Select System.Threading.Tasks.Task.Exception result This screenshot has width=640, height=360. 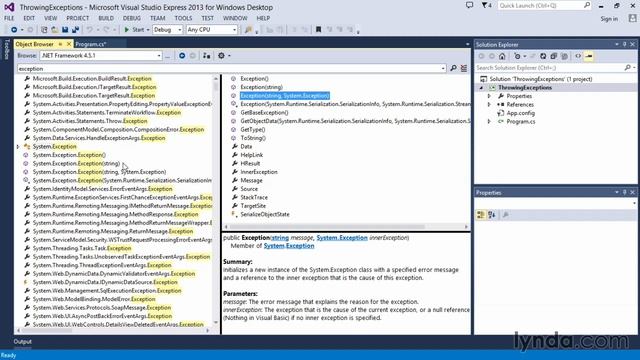click(x=82, y=248)
